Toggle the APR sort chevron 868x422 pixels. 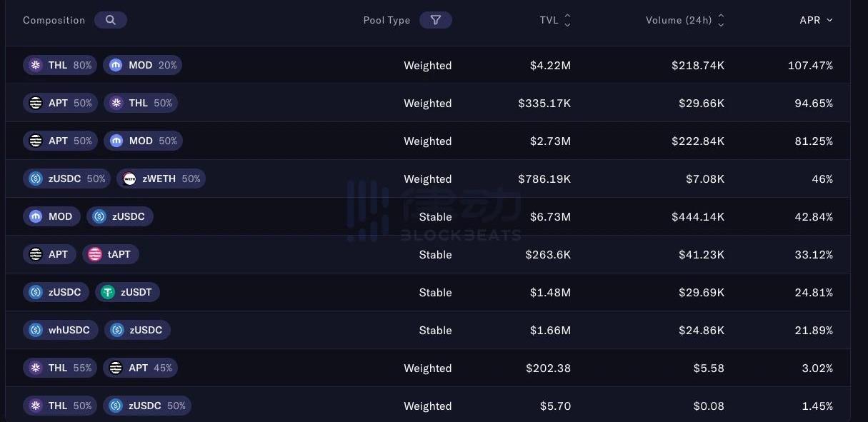pos(829,20)
